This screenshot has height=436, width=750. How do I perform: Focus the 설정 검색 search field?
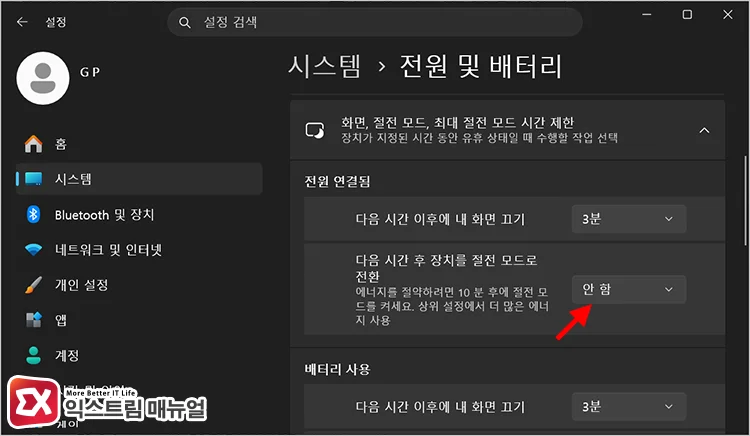coord(375,22)
